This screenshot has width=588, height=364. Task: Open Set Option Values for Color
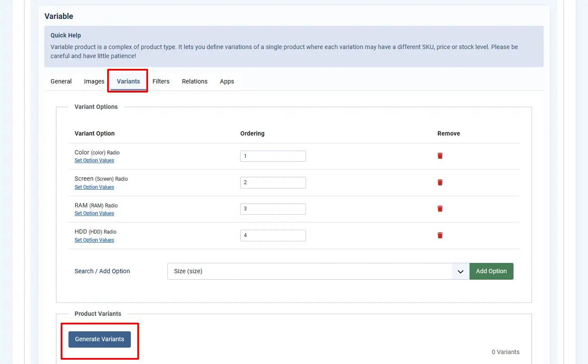click(94, 160)
